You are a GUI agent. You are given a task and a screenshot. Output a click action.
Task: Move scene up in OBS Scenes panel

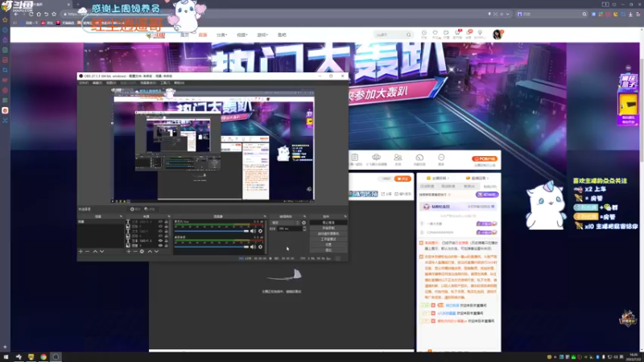95,251
